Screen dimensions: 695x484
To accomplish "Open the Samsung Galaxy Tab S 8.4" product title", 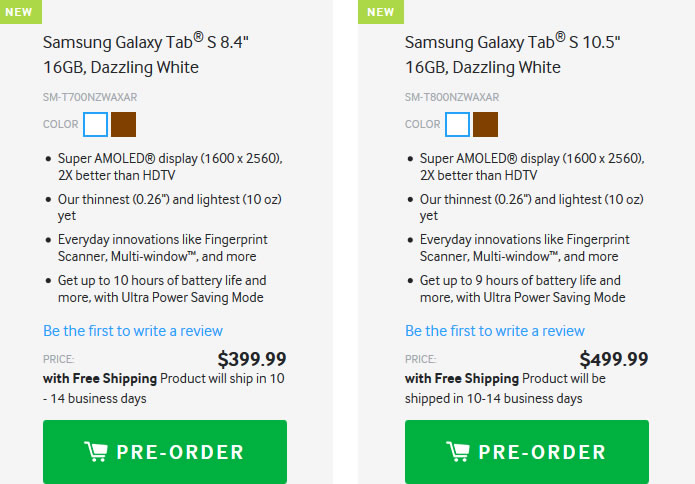I will pyautogui.click(x=146, y=54).
